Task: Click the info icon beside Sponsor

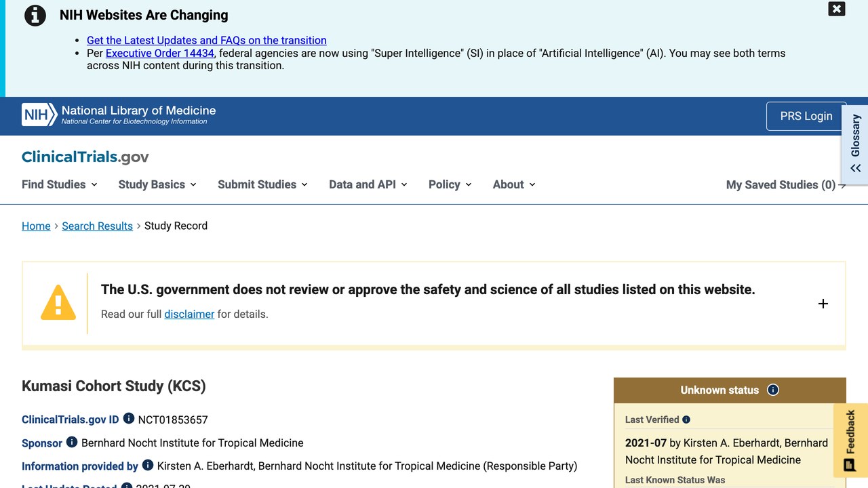Action: tap(72, 442)
